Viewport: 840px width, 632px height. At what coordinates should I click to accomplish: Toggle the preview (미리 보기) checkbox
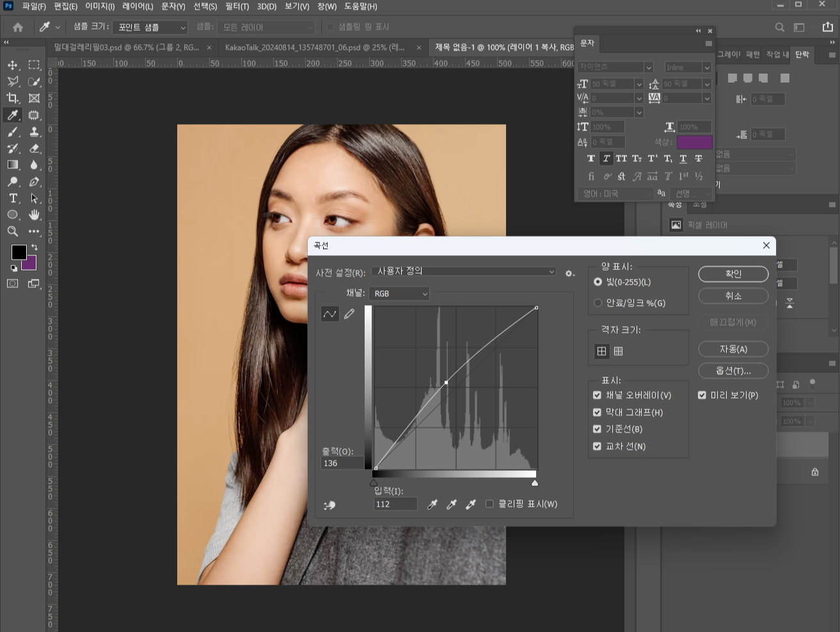click(702, 395)
